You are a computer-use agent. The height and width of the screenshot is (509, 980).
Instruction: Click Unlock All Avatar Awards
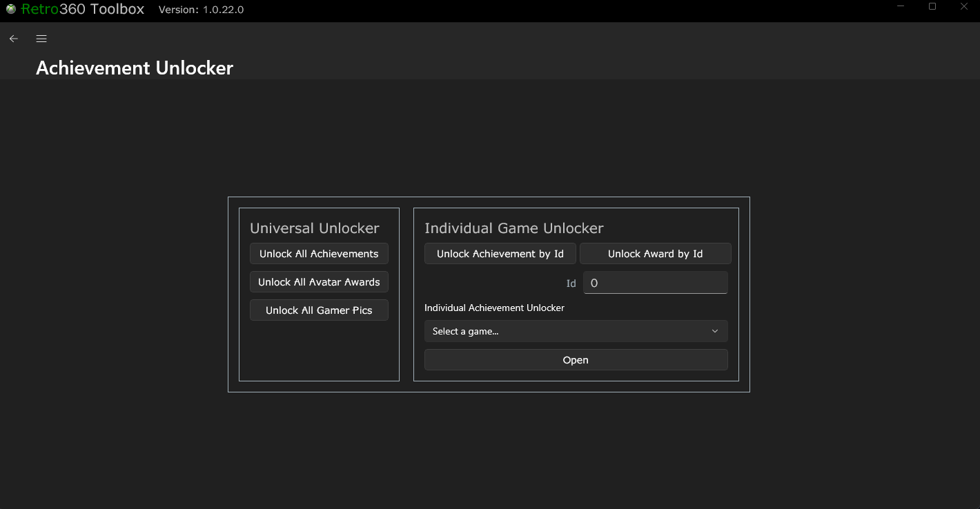coord(319,281)
